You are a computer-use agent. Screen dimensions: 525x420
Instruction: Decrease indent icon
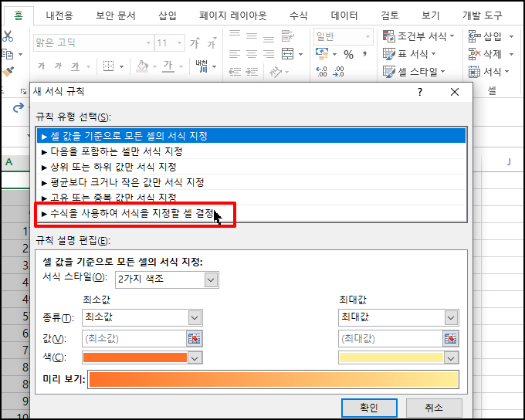[235, 71]
